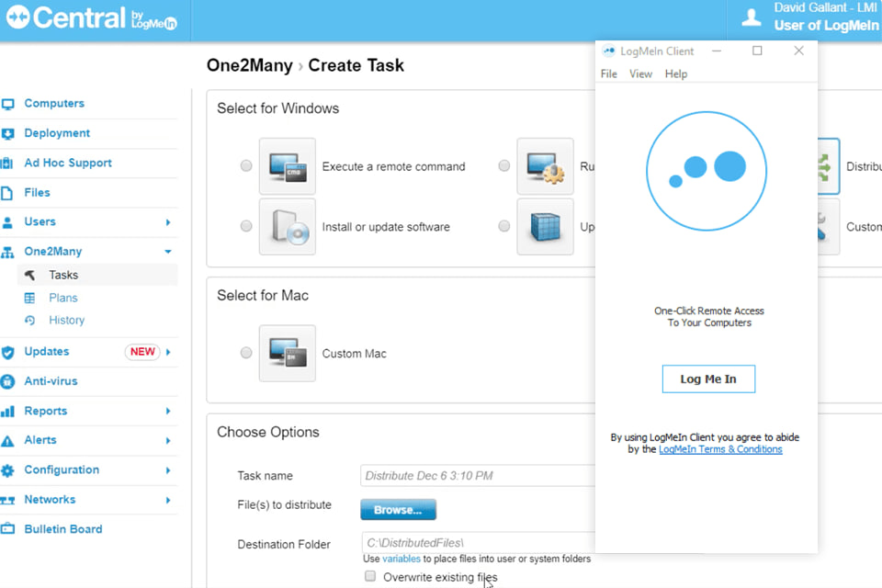
Task: Select the Anti-virus icon
Action: (x=7, y=381)
